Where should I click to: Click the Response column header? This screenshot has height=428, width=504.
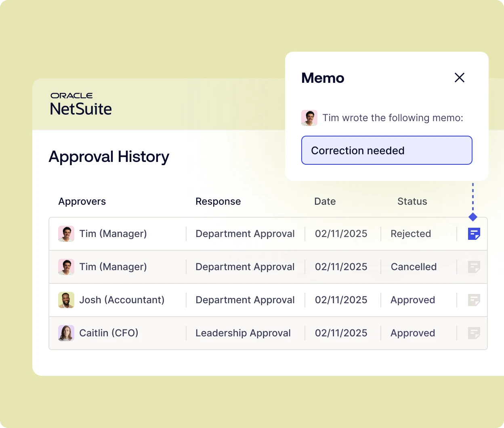tap(218, 201)
